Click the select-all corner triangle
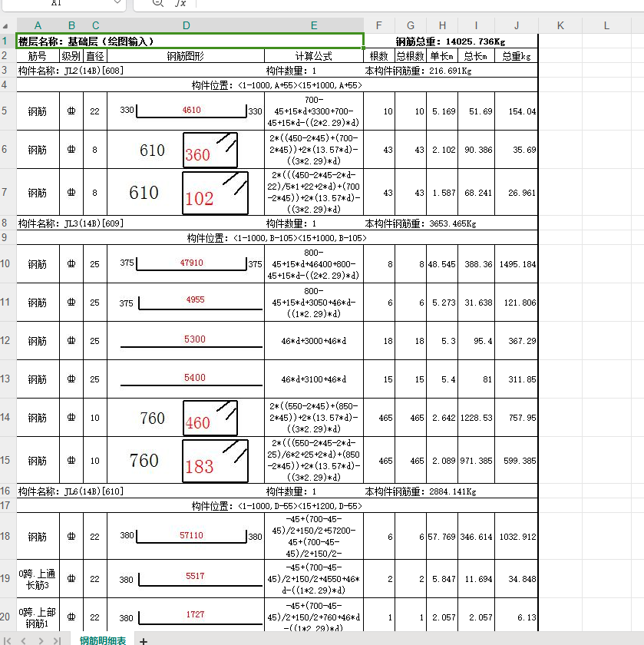 [x=5, y=26]
